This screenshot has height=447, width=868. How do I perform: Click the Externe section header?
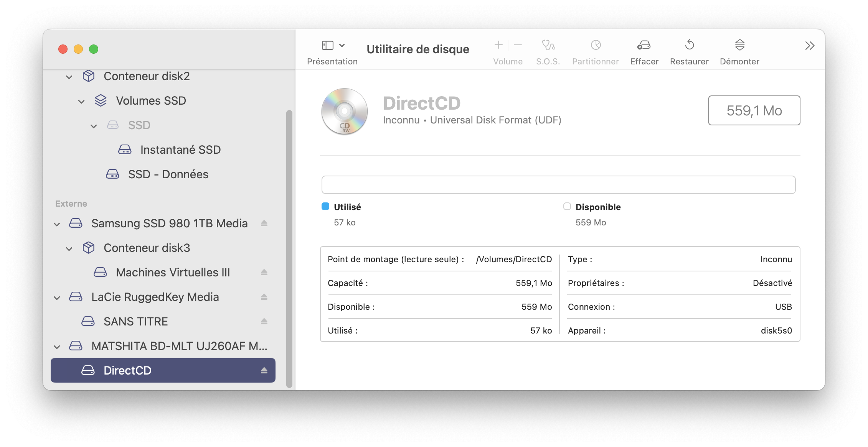click(x=71, y=204)
